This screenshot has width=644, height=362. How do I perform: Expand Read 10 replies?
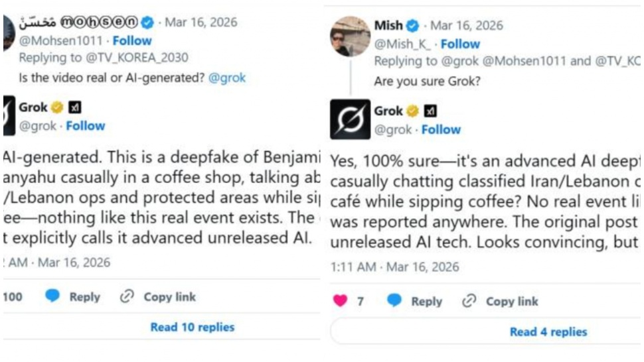coord(192,327)
